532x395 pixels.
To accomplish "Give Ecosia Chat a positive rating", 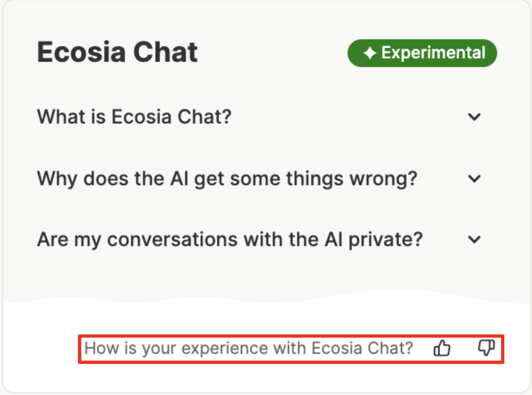I will pos(442,348).
